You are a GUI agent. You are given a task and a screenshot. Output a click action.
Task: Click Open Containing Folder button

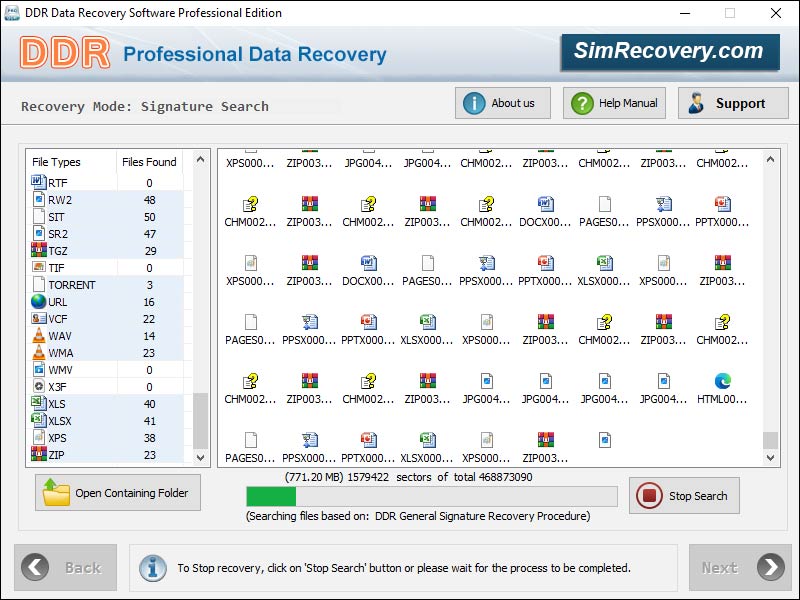coord(118,493)
